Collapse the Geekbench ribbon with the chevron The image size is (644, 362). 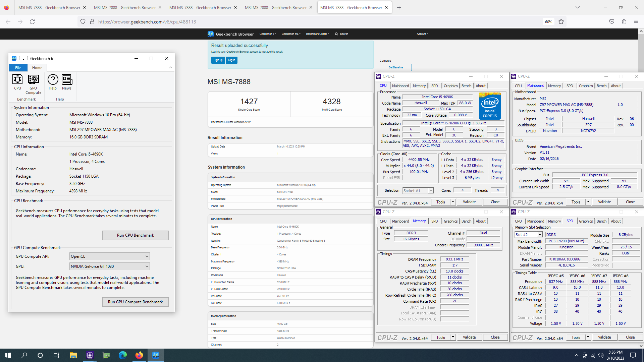click(171, 67)
